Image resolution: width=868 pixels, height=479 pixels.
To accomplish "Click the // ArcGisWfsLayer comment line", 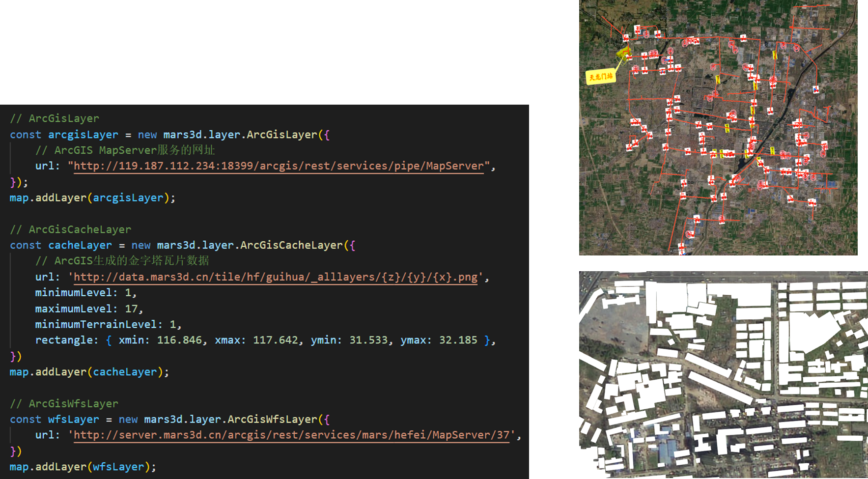I will 64,404.
